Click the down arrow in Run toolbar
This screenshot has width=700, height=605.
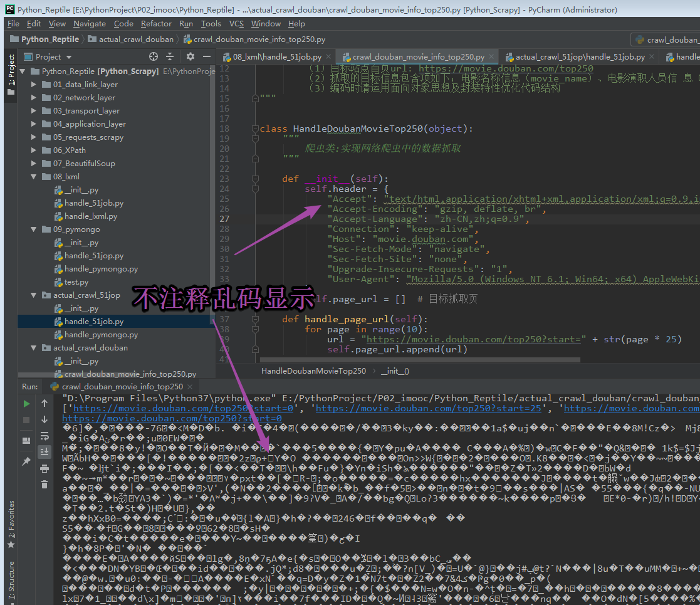(44, 419)
